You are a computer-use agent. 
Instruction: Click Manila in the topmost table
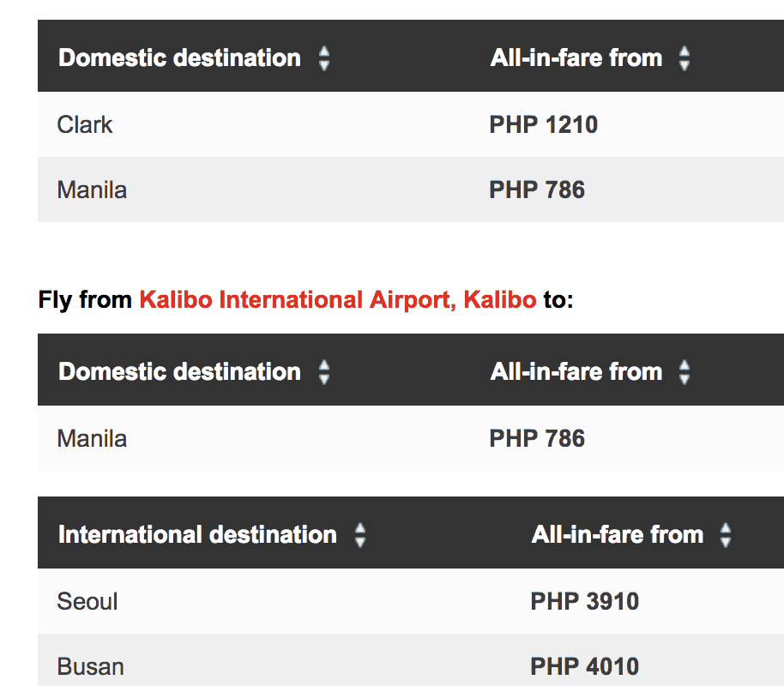click(x=92, y=190)
